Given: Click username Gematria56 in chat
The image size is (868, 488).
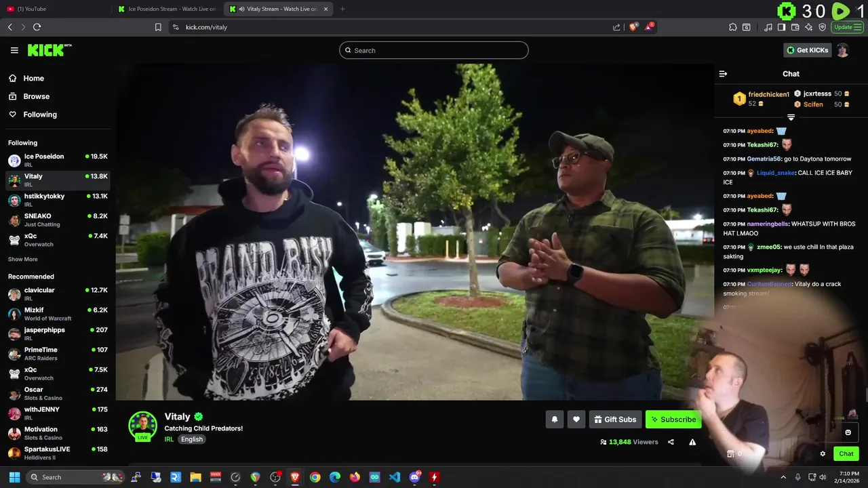Looking at the screenshot, I should (764, 159).
